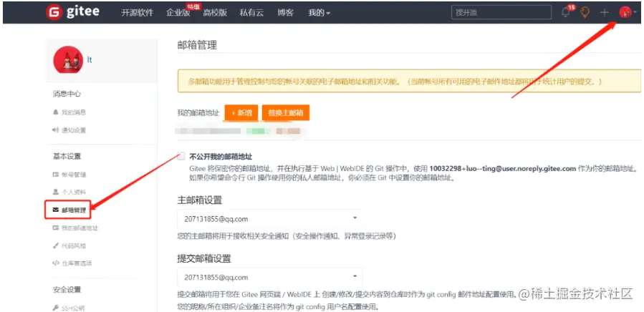Toggle the 不公开我的邮箱地址 checkbox
The height and width of the screenshot is (312, 644).
click(181, 156)
